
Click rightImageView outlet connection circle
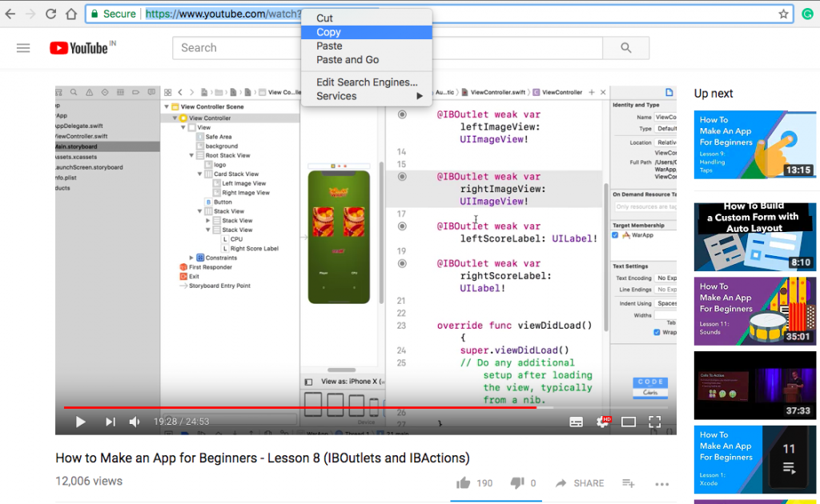(402, 177)
